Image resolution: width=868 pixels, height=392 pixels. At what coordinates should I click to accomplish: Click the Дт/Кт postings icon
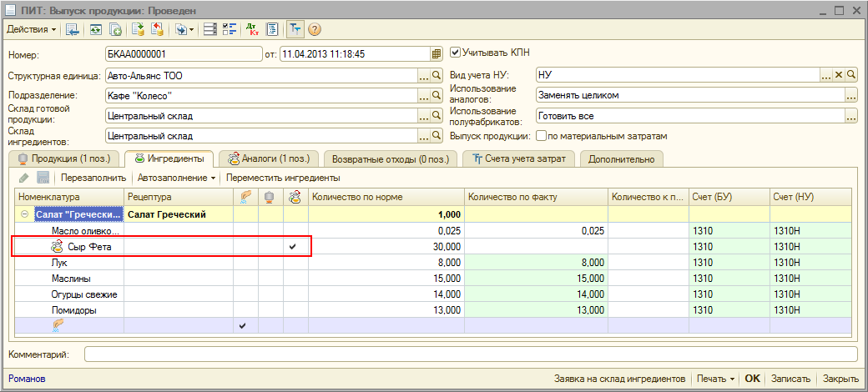pos(253,29)
